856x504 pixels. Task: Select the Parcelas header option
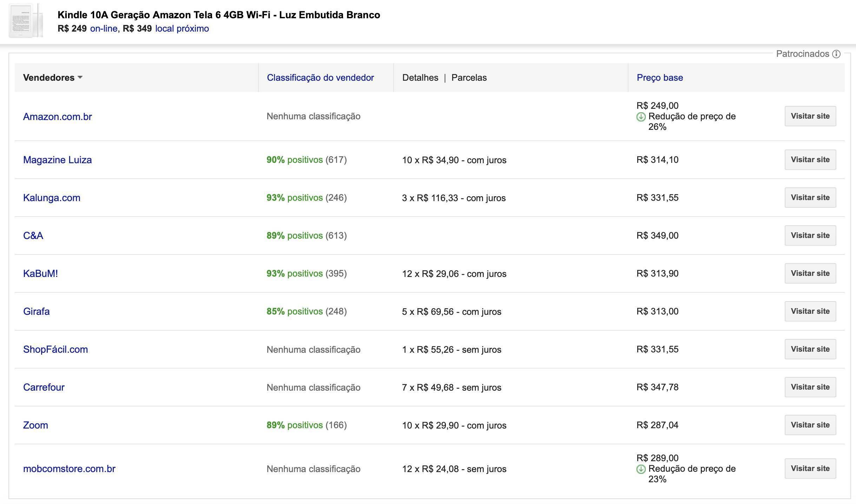[x=469, y=78]
